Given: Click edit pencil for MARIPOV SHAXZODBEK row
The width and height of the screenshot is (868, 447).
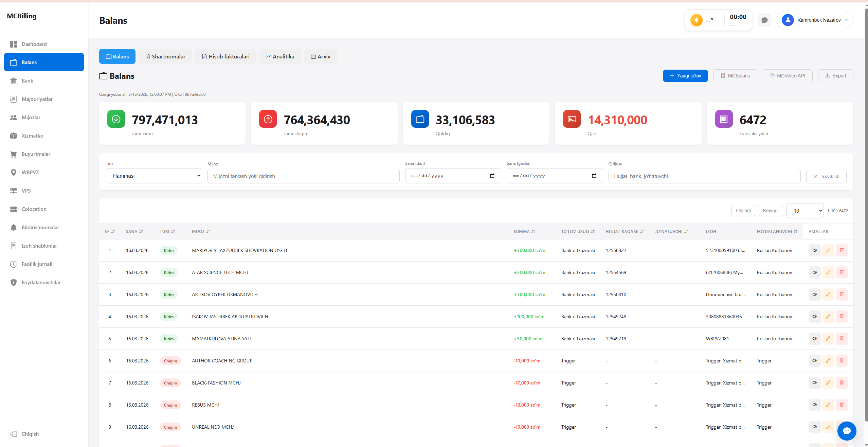Looking at the screenshot, I should [828, 250].
